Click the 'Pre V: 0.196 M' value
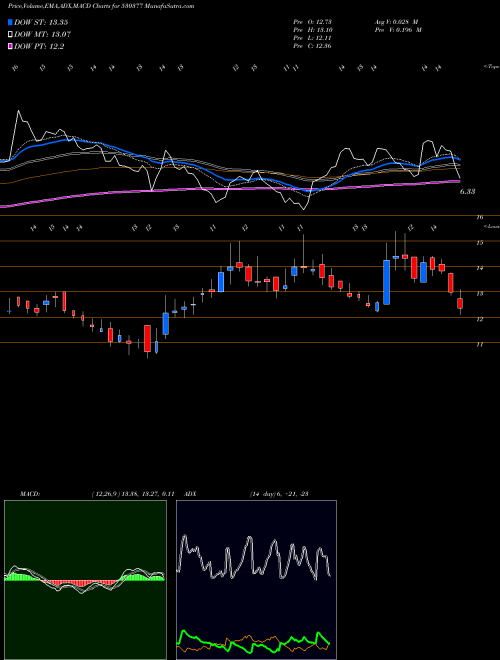Viewport: 500px width, 660px height. (398, 30)
